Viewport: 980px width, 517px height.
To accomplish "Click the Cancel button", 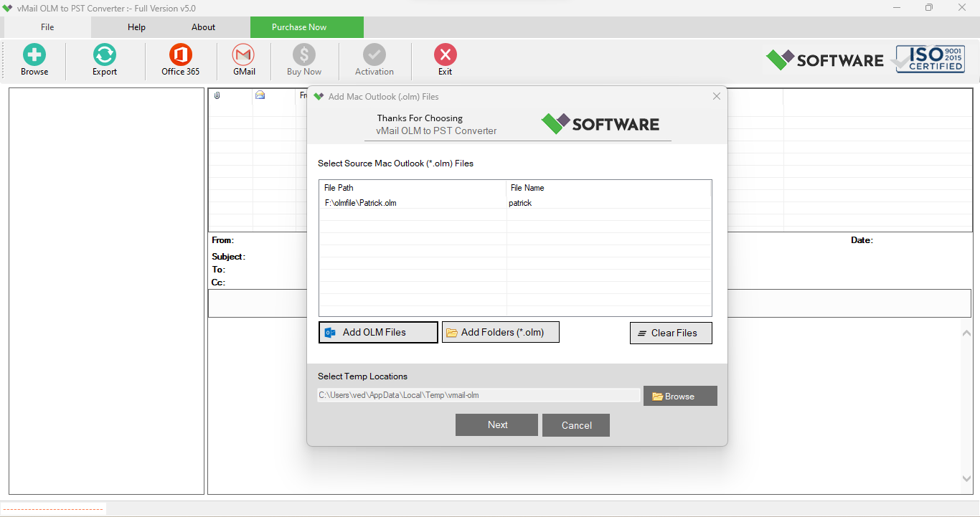I will [x=576, y=425].
